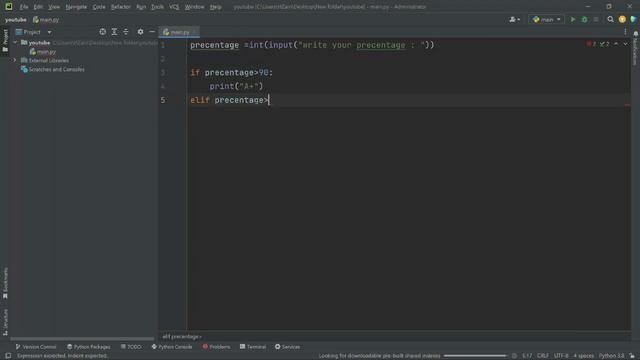Open the Navigate menu
The width and height of the screenshot is (640, 360).
coord(76,7)
